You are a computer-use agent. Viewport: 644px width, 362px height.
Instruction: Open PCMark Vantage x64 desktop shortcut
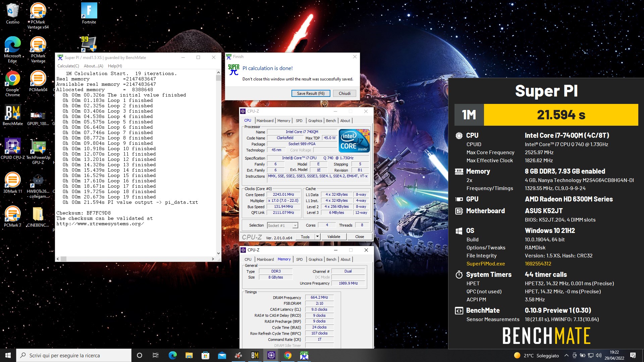click(x=38, y=16)
